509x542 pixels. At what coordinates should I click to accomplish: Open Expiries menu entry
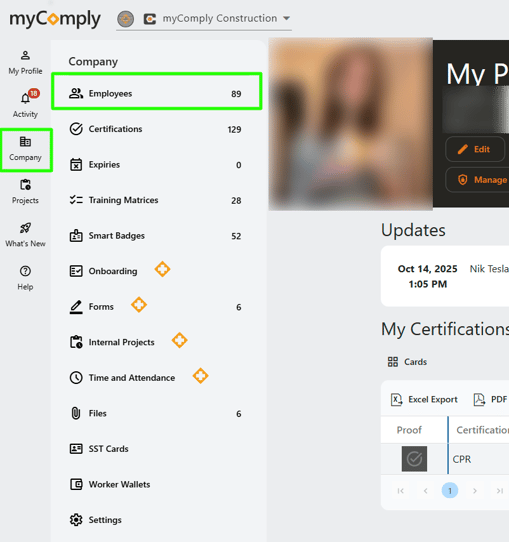click(x=157, y=165)
